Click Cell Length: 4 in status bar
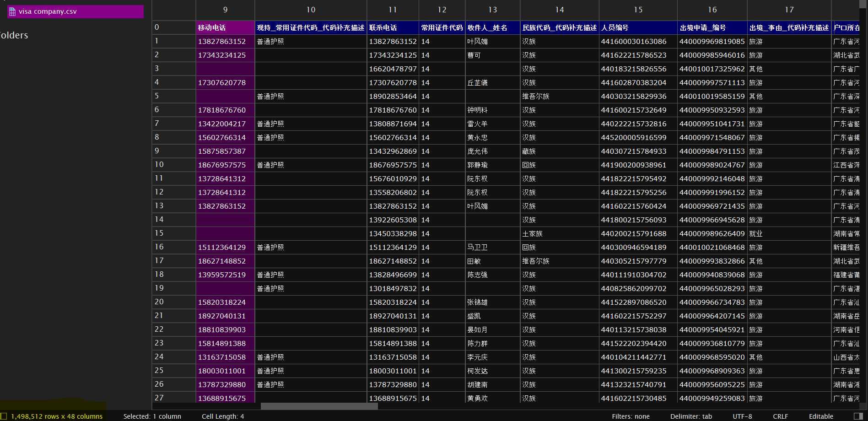The width and height of the screenshot is (868, 421). (x=223, y=416)
